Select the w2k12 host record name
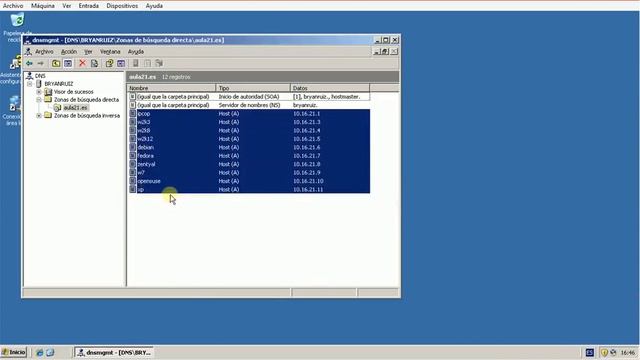The height and width of the screenshot is (360, 640). [145, 139]
